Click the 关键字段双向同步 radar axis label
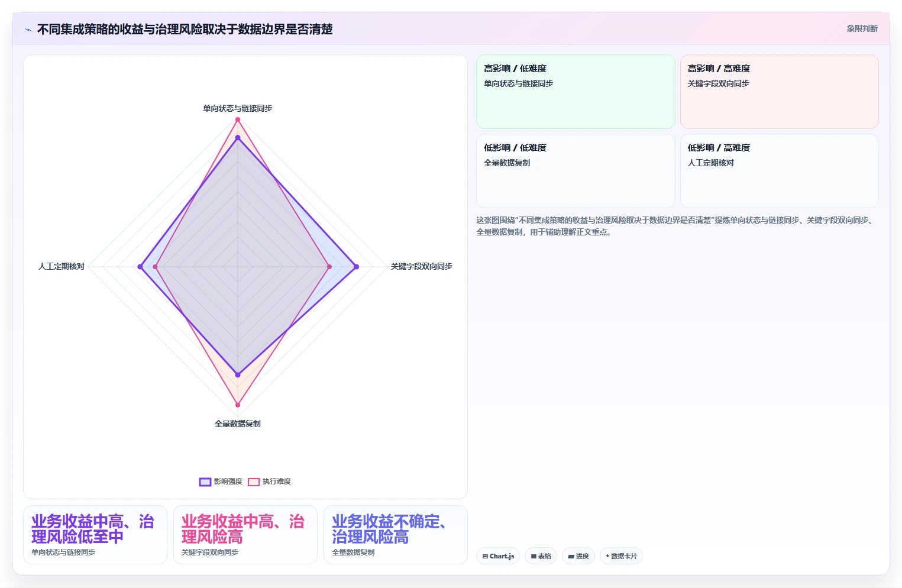 tap(421, 266)
